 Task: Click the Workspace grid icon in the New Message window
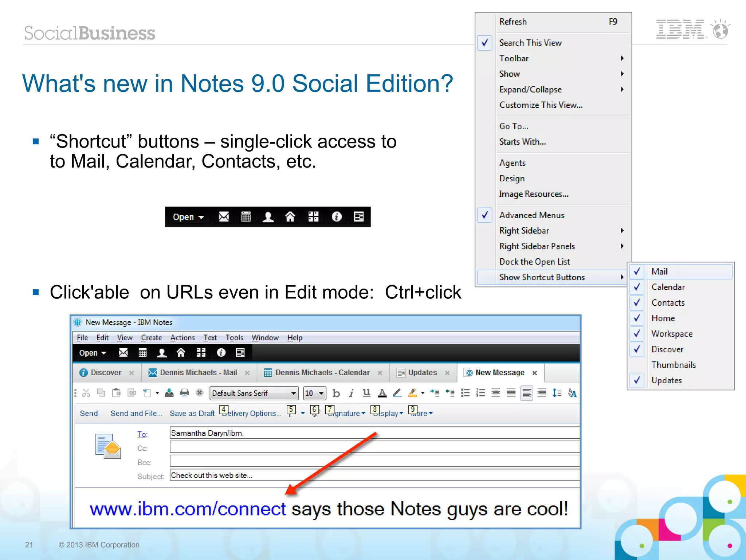tap(201, 353)
